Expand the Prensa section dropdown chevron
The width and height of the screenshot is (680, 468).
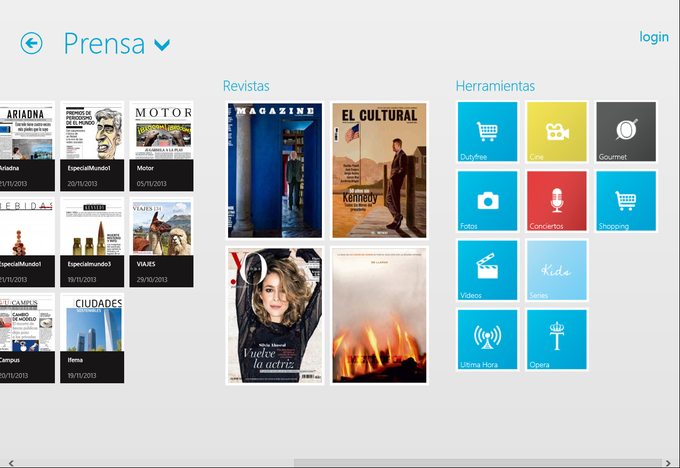coord(162,45)
